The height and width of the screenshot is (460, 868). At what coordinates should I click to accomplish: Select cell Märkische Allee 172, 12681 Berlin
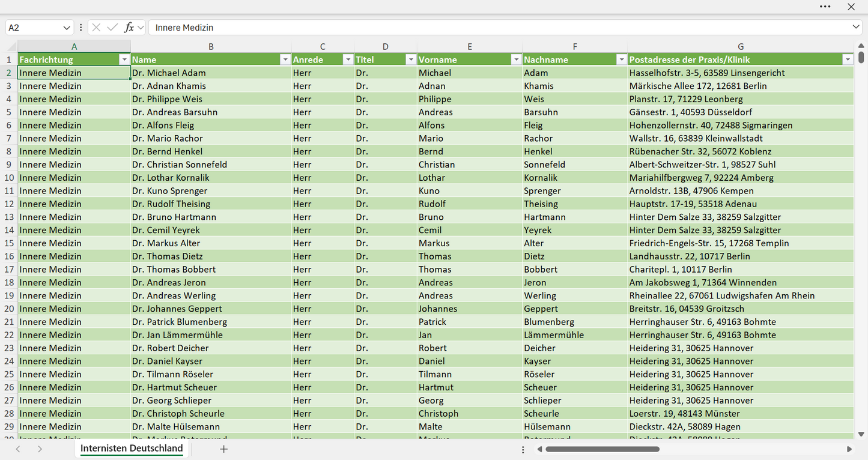point(741,86)
